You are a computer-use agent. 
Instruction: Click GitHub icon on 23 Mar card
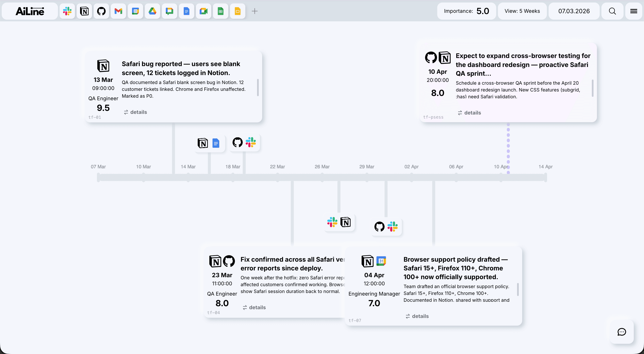229,261
